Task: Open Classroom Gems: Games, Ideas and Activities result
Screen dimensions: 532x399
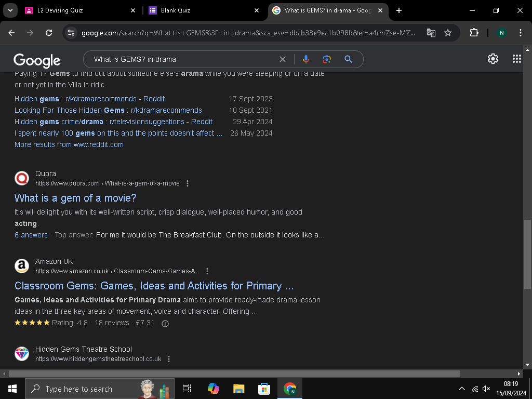Action: tap(154, 286)
